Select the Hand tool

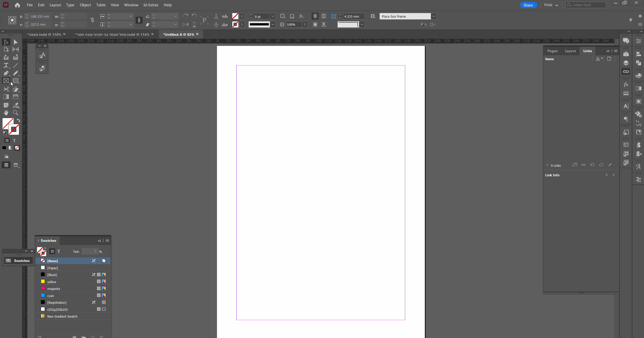(6, 113)
